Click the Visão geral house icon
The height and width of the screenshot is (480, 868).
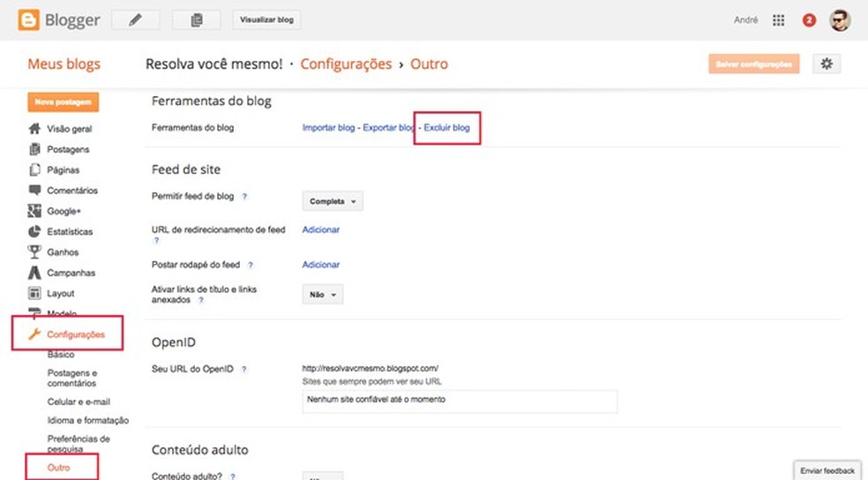coord(34,129)
